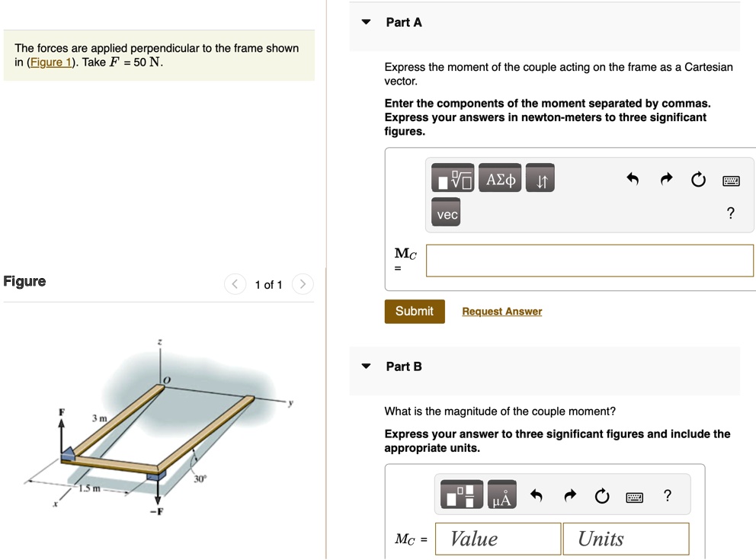
Task: Open the Greek symbols ΑΣφ palette
Action: (500, 178)
